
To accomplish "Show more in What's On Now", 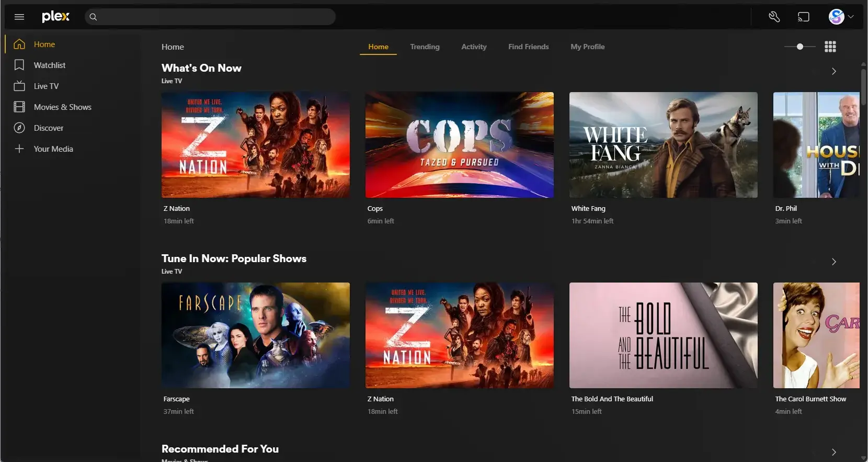I will (834, 71).
